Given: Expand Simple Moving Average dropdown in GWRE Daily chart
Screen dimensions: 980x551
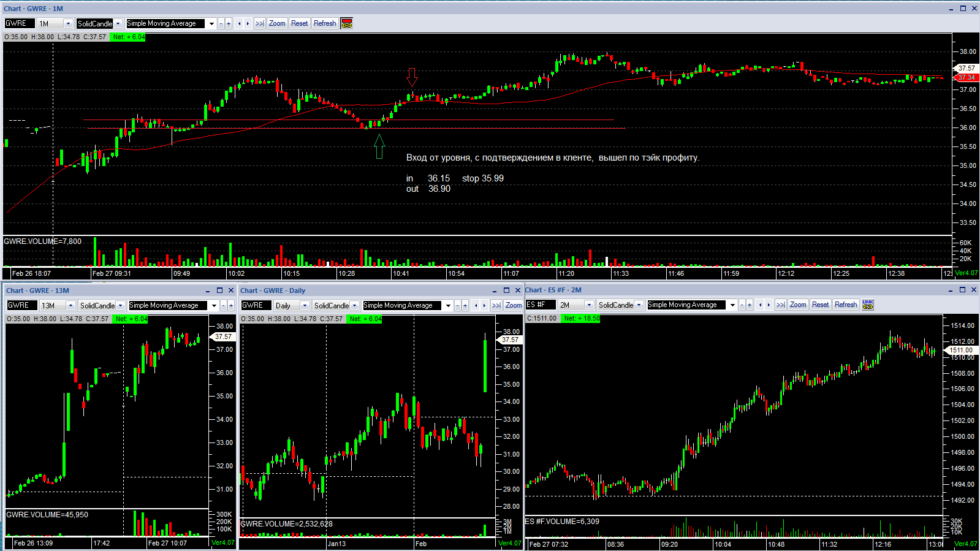Looking at the screenshot, I should click(448, 305).
